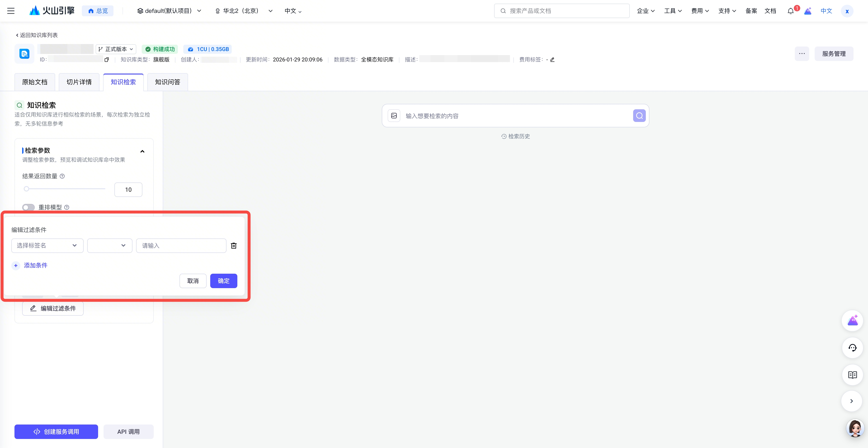Edit the cost tag pencil icon
This screenshot has width=868, height=448.
tap(552, 60)
